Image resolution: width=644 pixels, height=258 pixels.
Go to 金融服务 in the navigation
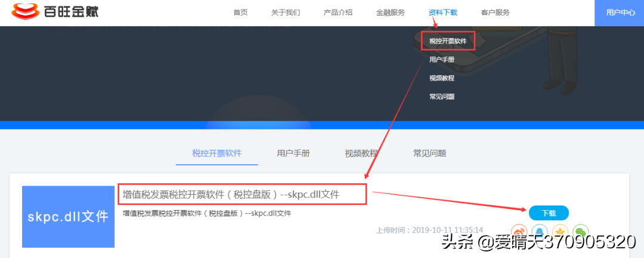coord(390,13)
